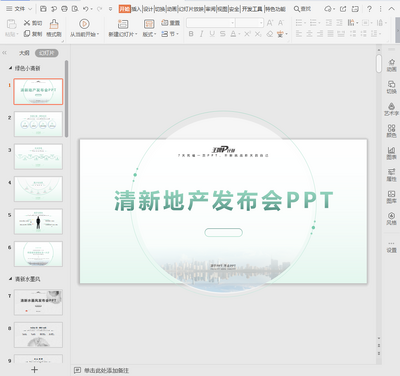
Task: Switch to the Outline (大纲) view label
Action: click(24, 53)
